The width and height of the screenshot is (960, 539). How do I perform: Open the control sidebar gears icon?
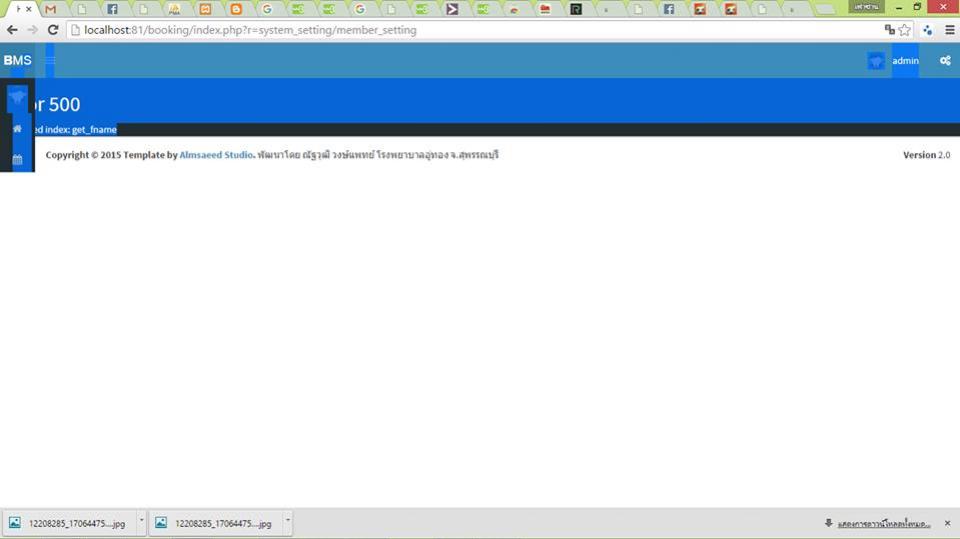(x=945, y=61)
